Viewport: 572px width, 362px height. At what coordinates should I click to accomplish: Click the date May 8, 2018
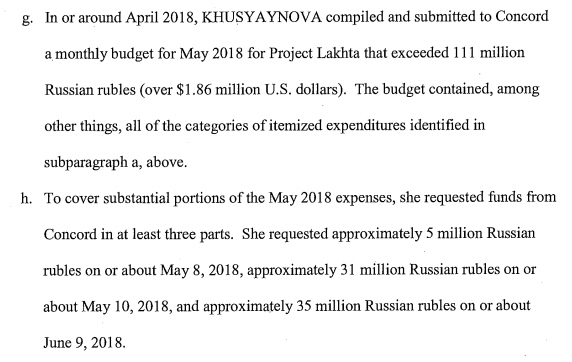(200, 270)
